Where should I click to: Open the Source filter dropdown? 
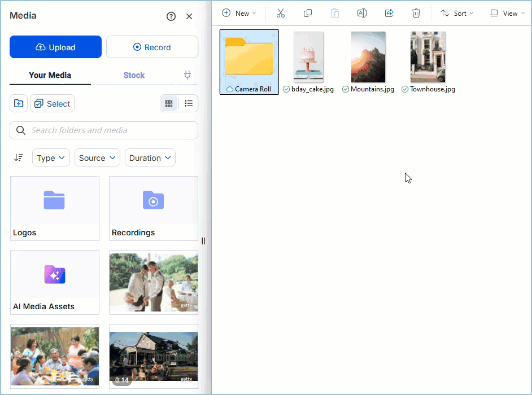pos(97,157)
